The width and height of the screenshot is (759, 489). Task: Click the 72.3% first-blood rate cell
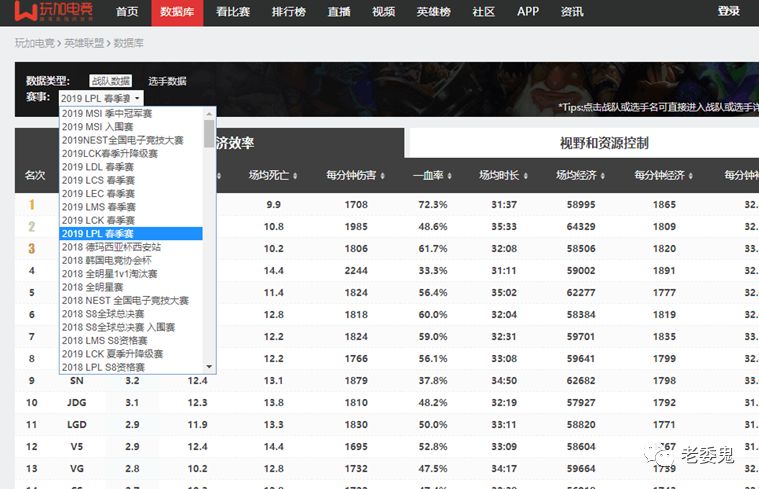(433, 205)
